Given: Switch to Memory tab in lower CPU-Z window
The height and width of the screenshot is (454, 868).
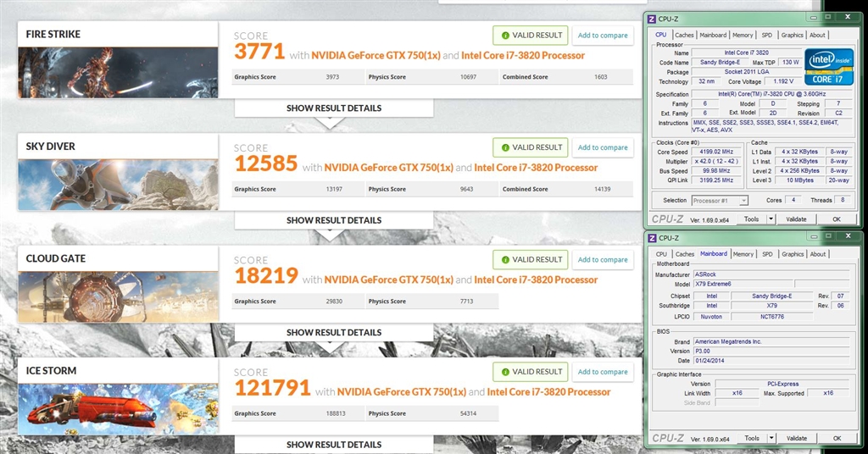Looking at the screenshot, I should pyautogui.click(x=743, y=254).
